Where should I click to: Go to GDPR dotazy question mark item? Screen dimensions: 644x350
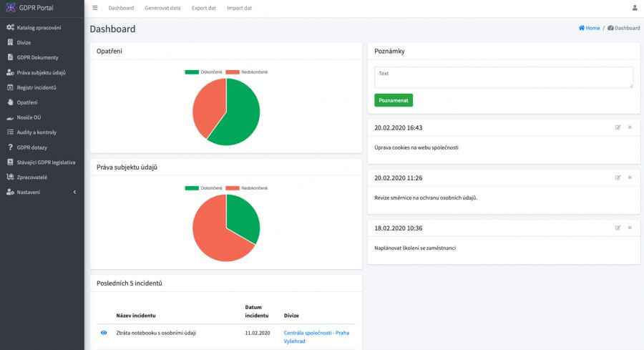point(31,147)
